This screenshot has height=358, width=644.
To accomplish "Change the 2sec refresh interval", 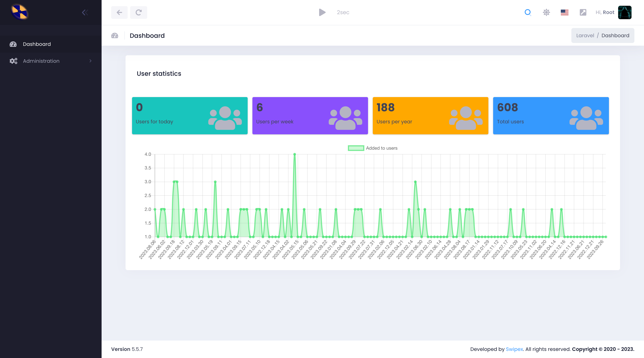I will pyautogui.click(x=343, y=12).
